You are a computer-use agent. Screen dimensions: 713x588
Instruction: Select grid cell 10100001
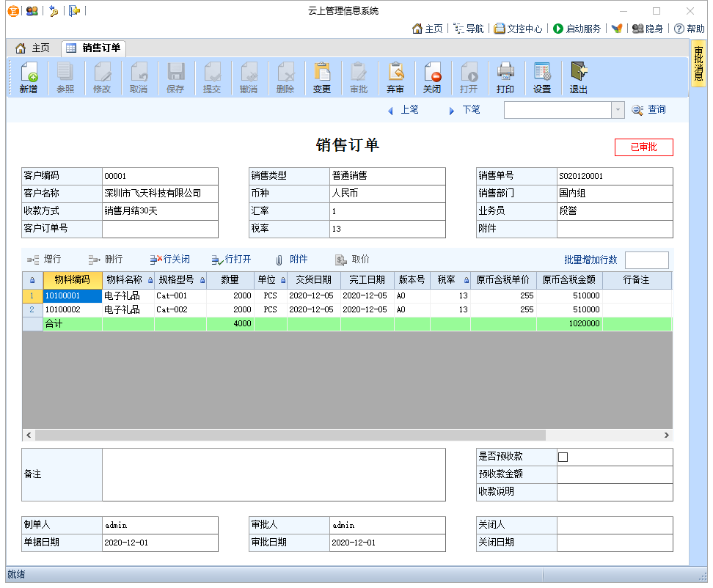pos(73,295)
